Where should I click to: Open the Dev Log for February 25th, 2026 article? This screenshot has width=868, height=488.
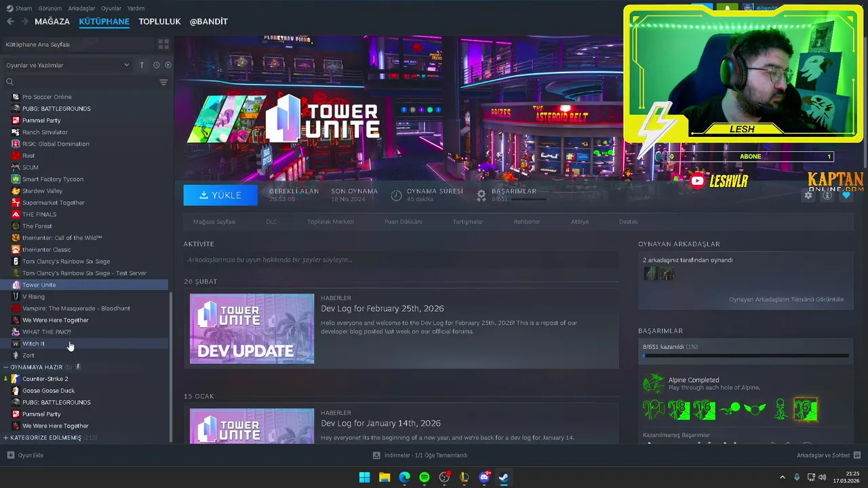[382, 308]
